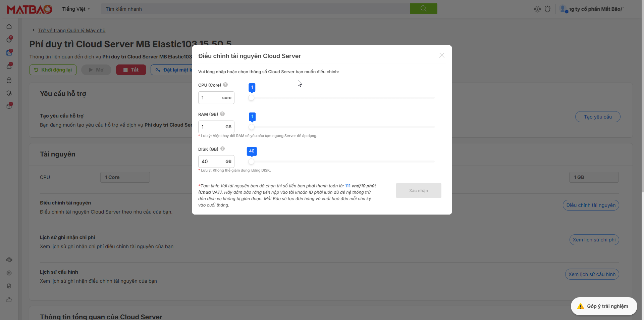Click the RAM (GB) help question icon
Screen dimensions: 644x320
pyautogui.click(x=222, y=114)
